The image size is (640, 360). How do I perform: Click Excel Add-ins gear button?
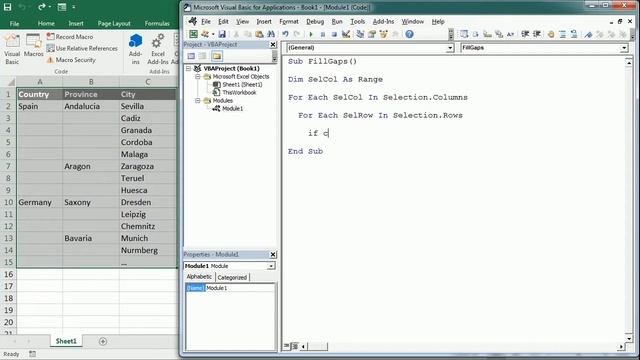[x=158, y=49]
